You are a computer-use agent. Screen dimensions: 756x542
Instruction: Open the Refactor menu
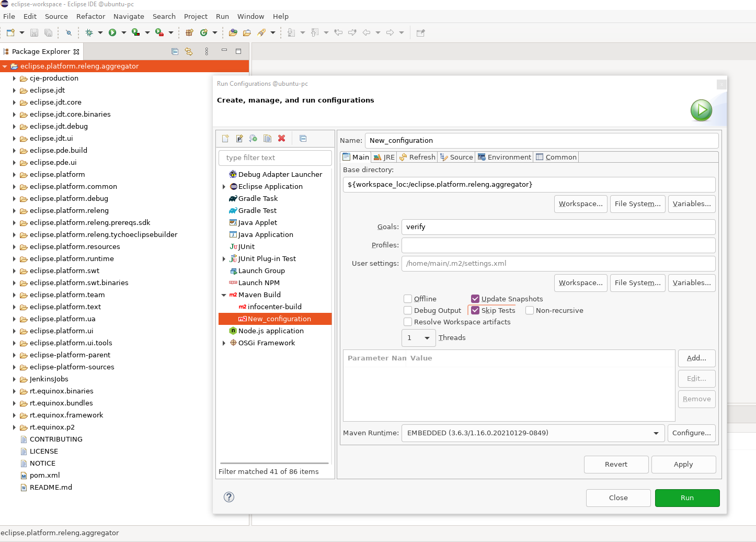pyautogui.click(x=90, y=16)
